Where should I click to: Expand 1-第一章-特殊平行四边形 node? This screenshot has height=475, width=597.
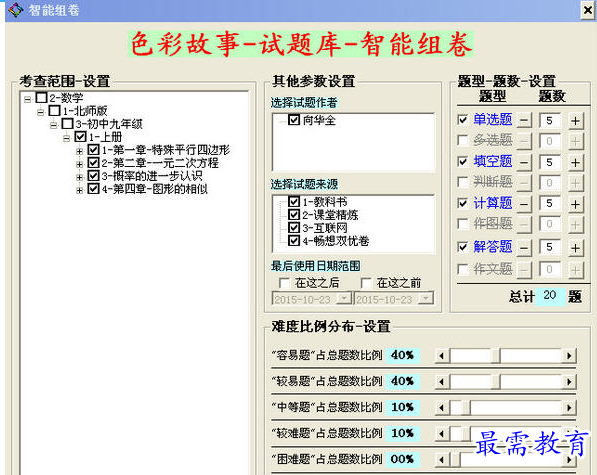tap(79, 151)
